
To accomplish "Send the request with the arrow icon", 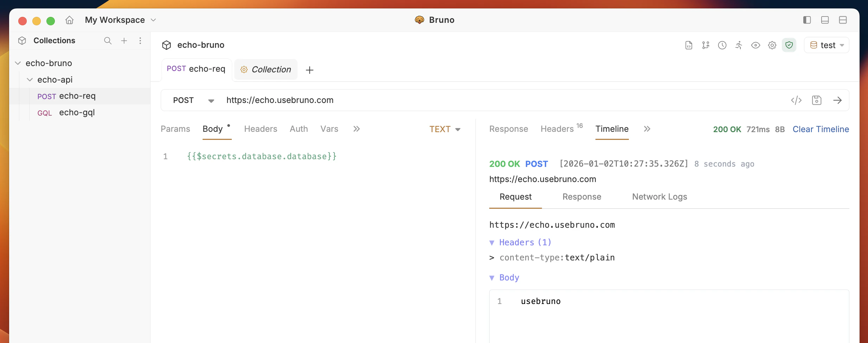I will tap(837, 101).
